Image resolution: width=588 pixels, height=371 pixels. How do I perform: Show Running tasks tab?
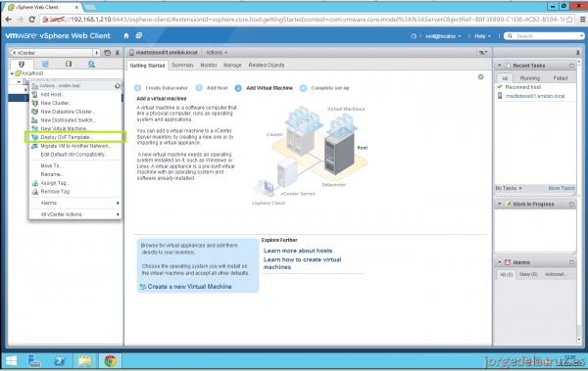coord(530,78)
